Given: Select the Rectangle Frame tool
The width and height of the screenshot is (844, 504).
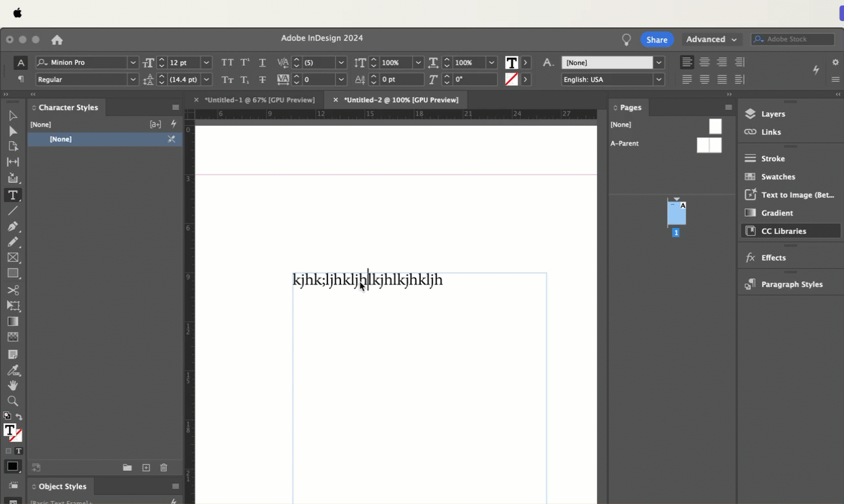Looking at the screenshot, I should (x=13, y=257).
